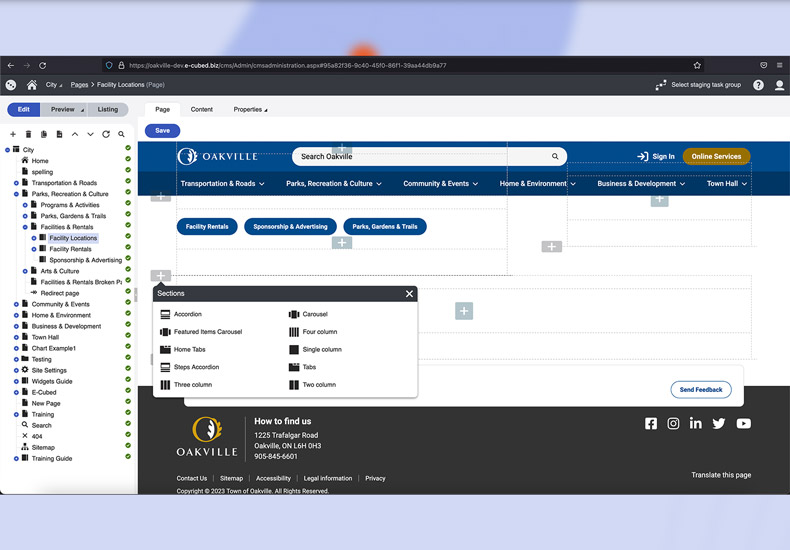Viewport: 790px width, 550px height.
Task: Expand the Transportation & Roads tree node
Action: coord(17,183)
